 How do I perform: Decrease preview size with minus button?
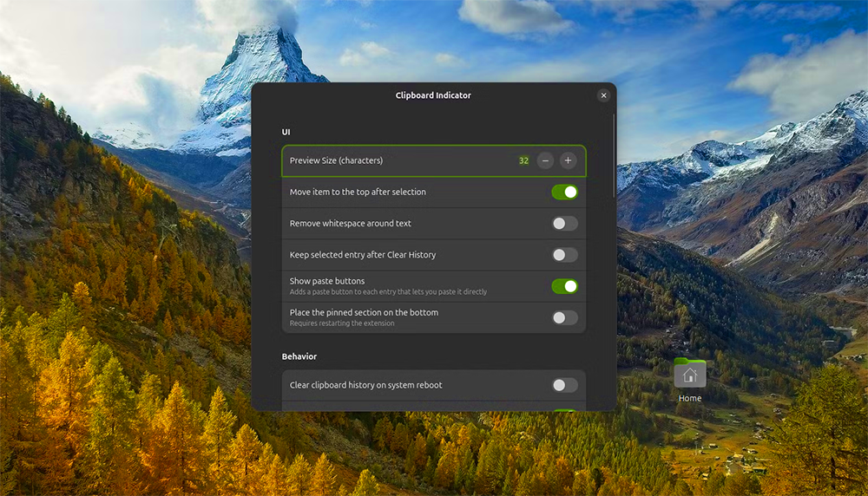tap(545, 161)
